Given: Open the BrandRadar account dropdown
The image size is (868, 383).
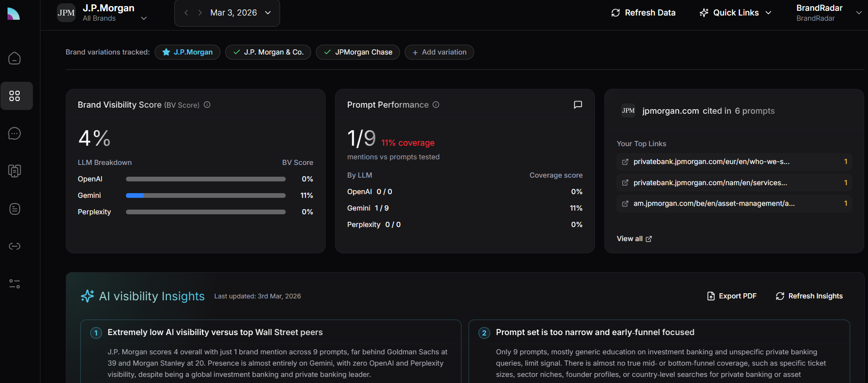Looking at the screenshot, I should (x=829, y=13).
